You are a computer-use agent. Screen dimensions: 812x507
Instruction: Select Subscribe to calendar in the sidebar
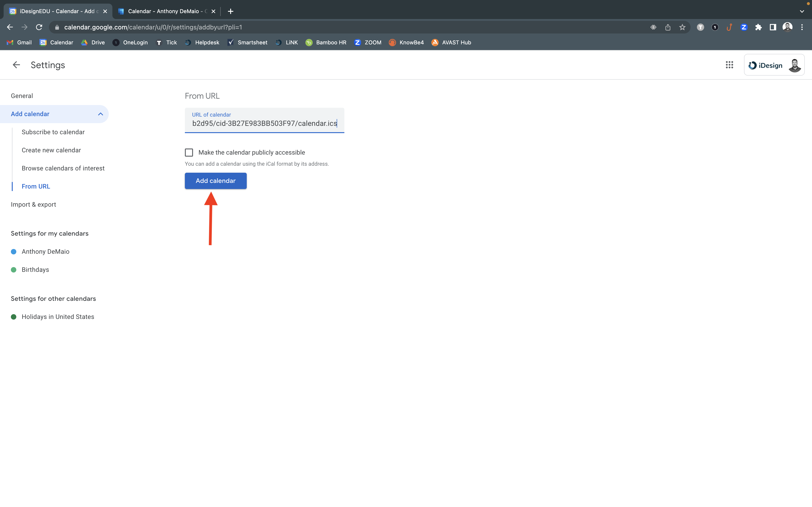pos(53,132)
